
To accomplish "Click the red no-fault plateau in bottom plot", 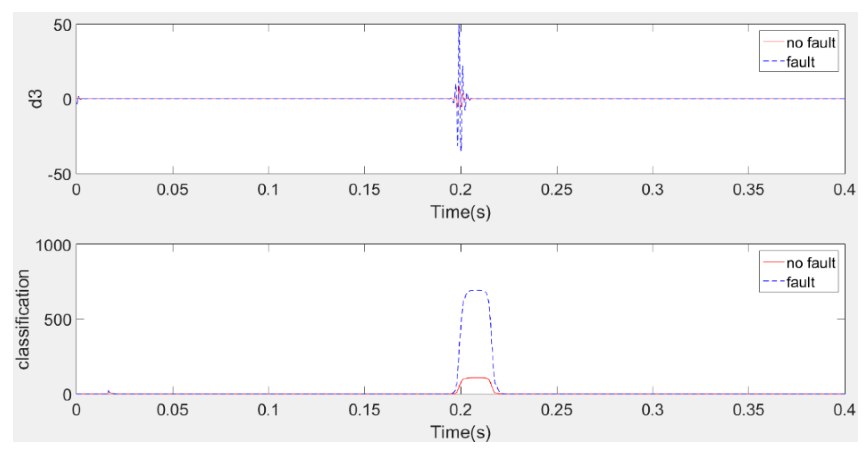I will tap(475, 377).
